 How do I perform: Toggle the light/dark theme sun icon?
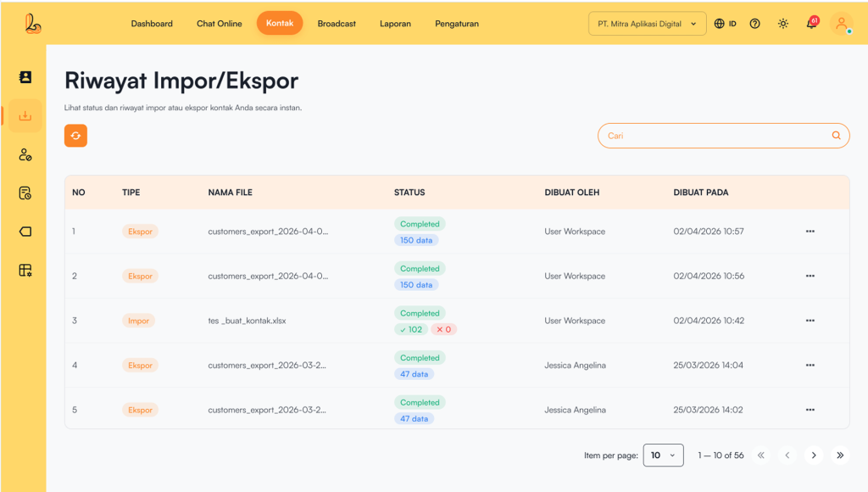782,24
